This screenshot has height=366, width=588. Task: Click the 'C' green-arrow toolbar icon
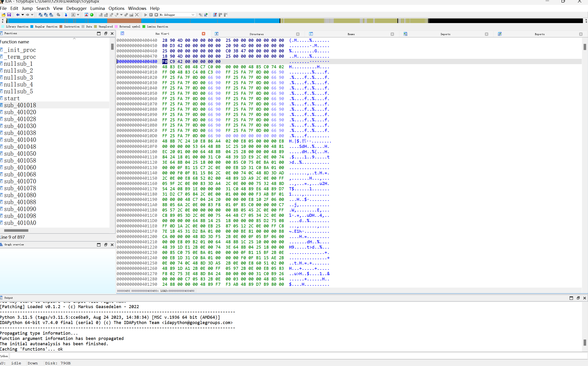pyautogui.click(x=206, y=15)
